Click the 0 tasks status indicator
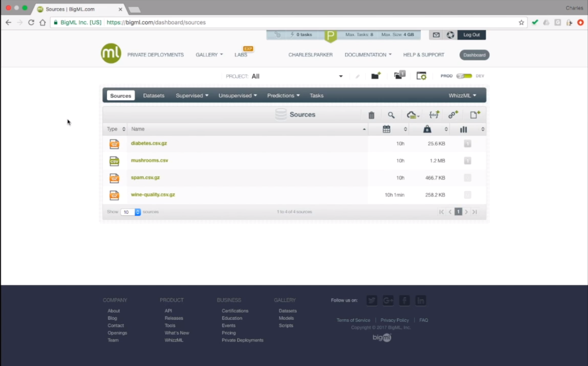 [x=301, y=35]
